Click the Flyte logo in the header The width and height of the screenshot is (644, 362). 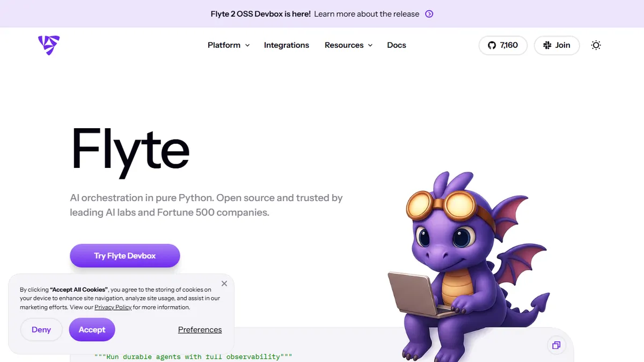[49, 45]
